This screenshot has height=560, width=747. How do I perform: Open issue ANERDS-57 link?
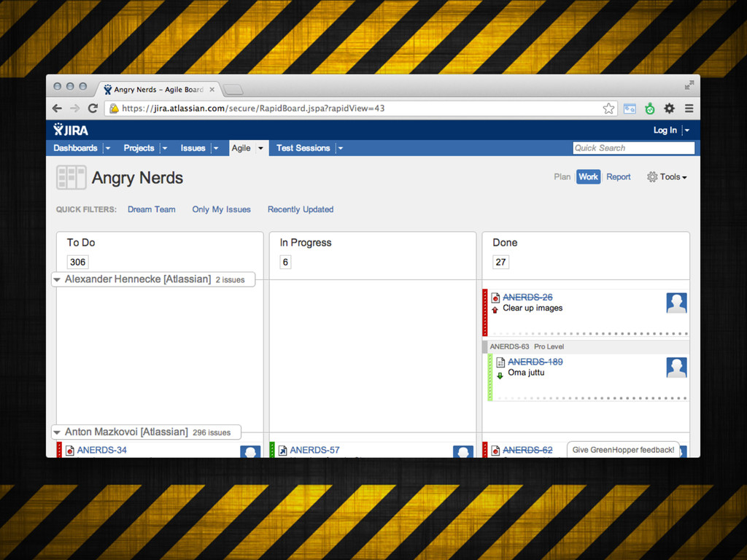pyautogui.click(x=314, y=450)
